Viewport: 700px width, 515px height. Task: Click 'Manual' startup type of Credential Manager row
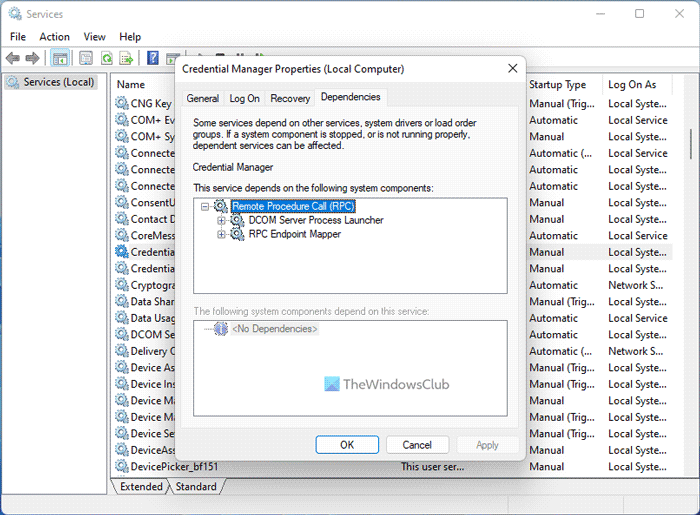coord(547,252)
